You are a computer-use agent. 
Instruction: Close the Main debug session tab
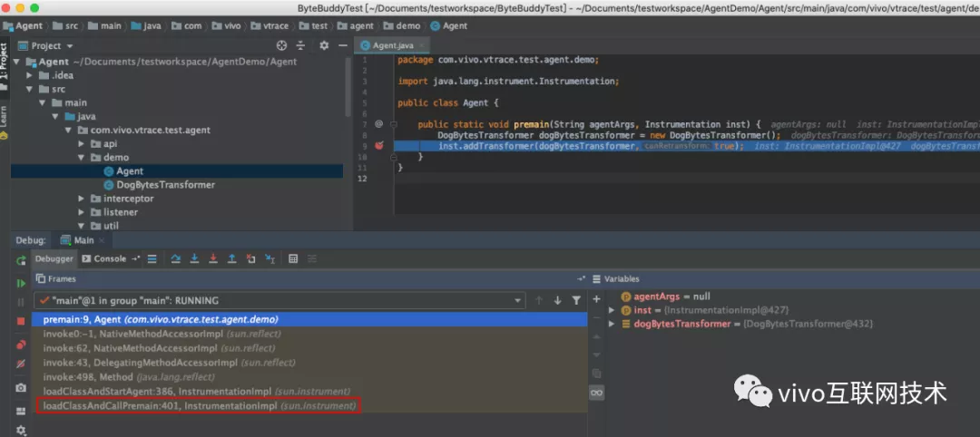103,240
